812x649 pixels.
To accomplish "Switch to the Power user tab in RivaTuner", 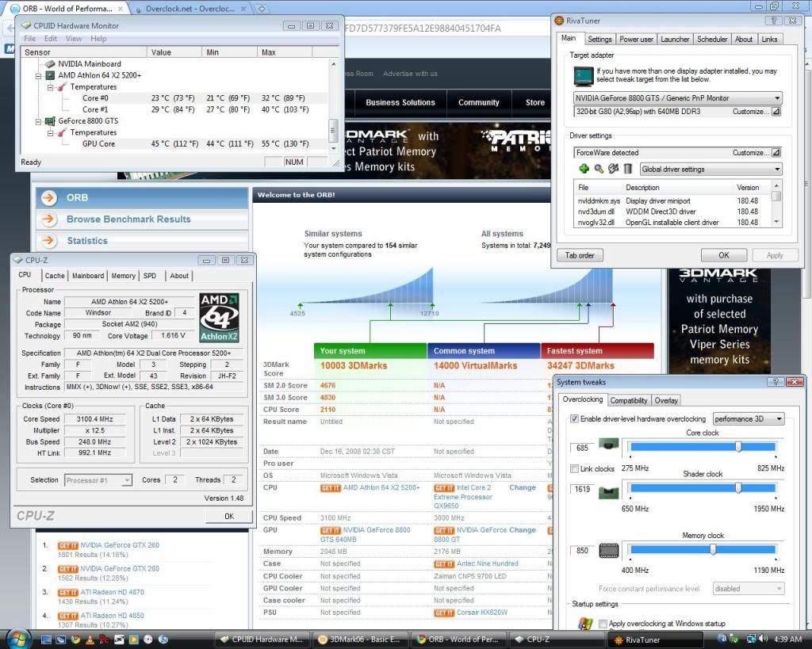I will point(637,40).
